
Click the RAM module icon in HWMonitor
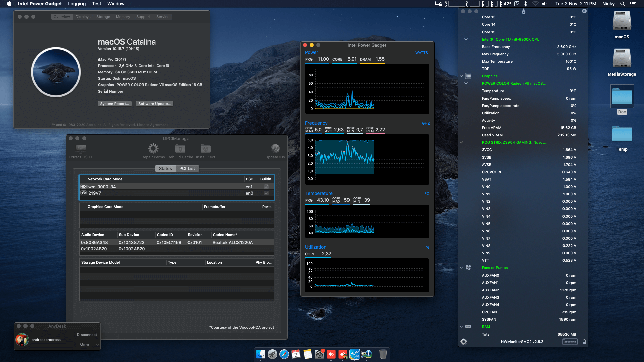click(468, 327)
